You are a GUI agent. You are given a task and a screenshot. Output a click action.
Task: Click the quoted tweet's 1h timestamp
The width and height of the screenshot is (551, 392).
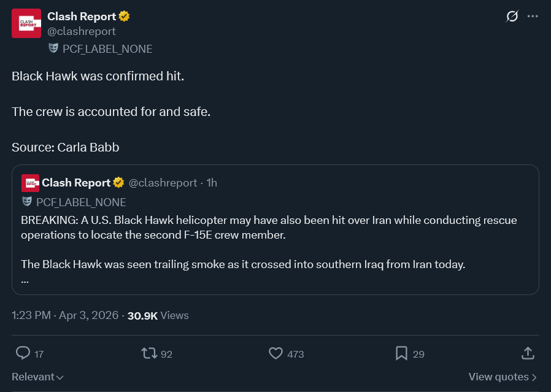[212, 183]
